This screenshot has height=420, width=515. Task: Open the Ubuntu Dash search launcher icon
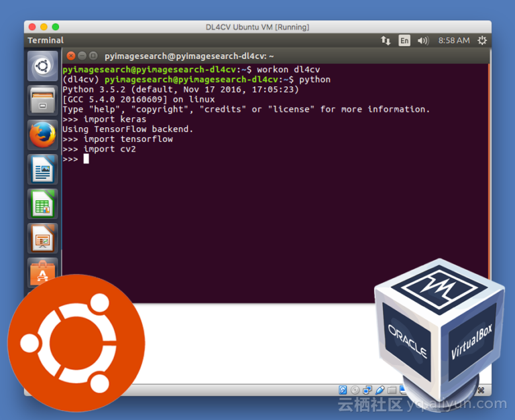[x=42, y=66]
